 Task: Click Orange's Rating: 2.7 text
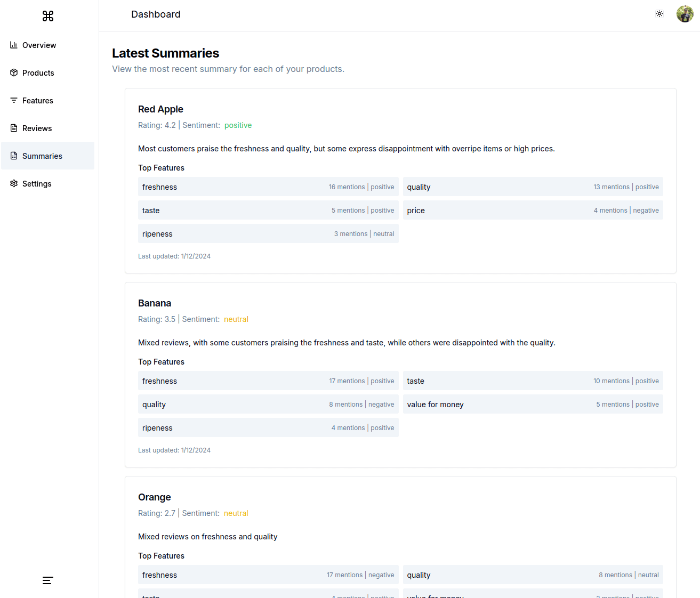[157, 513]
